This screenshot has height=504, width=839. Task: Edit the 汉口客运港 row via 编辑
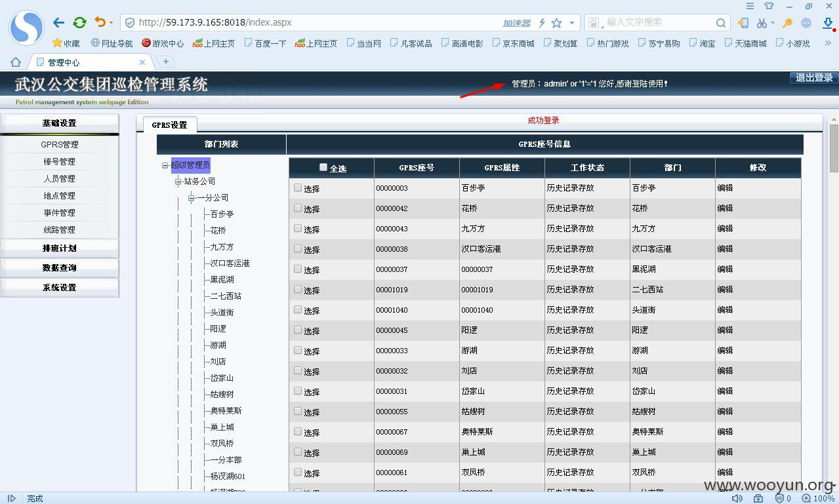tap(725, 249)
